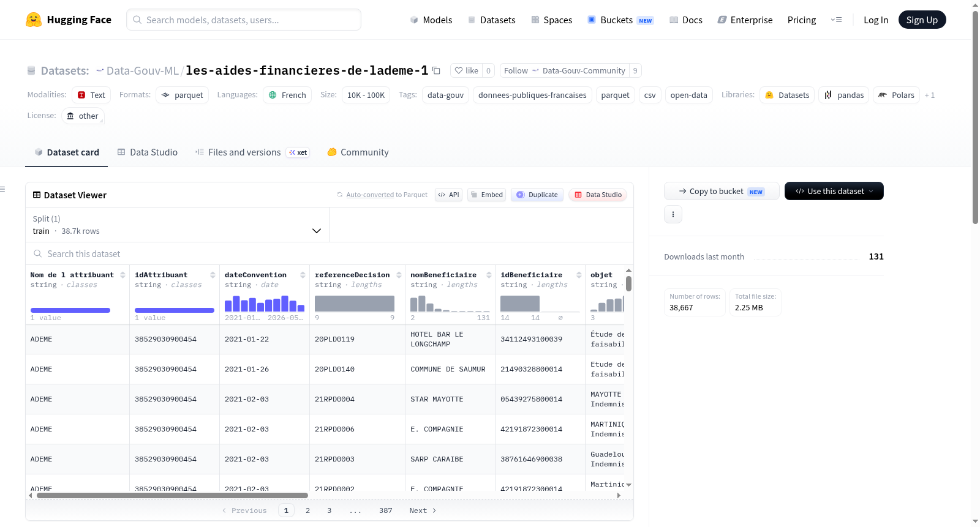This screenshot has height=527, width=980.
Task: Click the Copy to bucket button
Action: 722,191
